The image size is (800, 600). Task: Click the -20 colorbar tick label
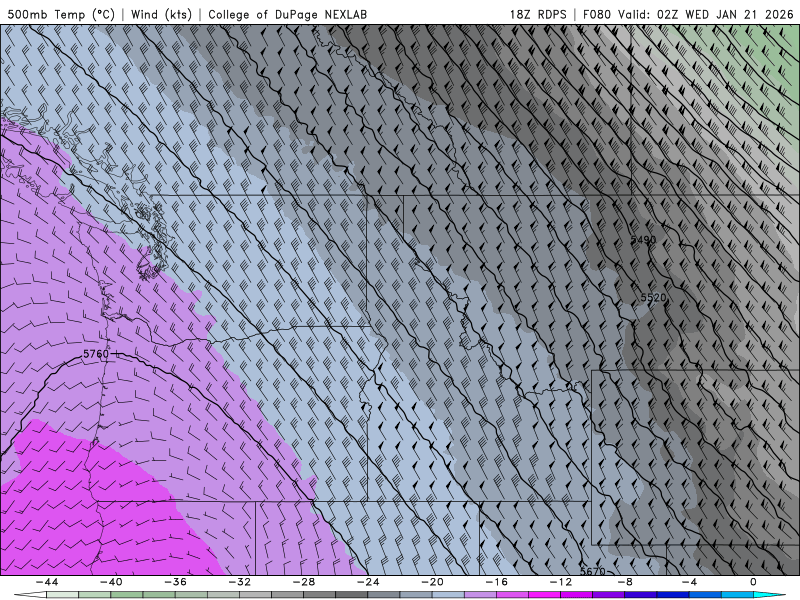pos(433,582)
